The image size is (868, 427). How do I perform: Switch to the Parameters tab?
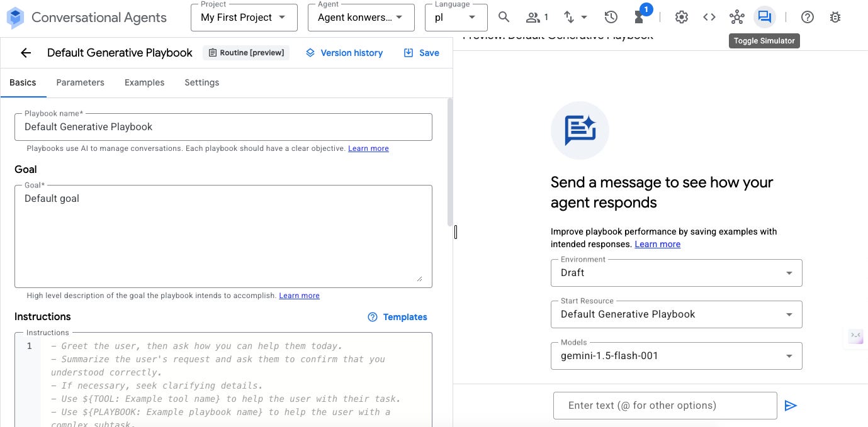pyautogui.click(x=80, y=82)
